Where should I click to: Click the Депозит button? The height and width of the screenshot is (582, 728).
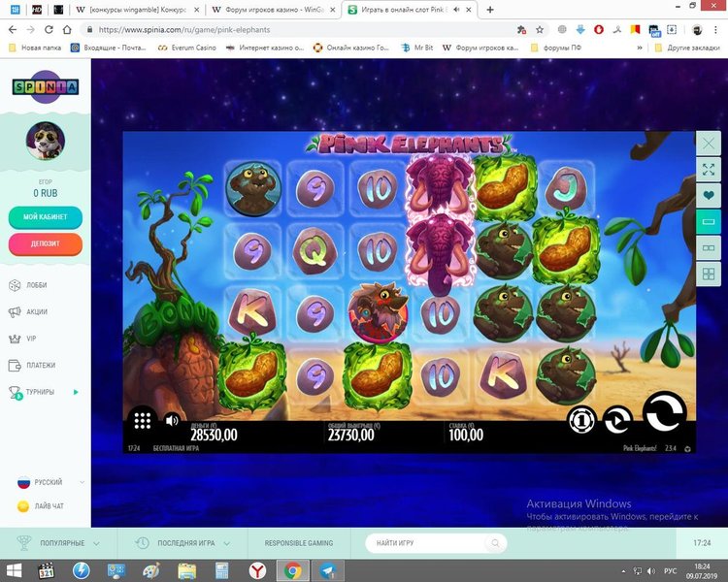point(45,244)
